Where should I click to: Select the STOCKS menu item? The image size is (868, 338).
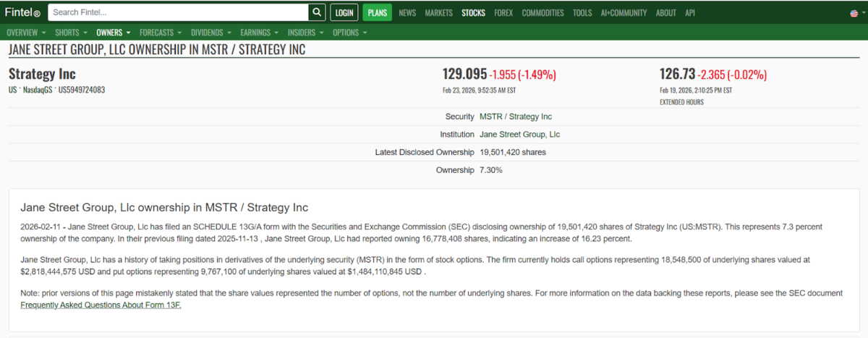pos(474,13)
